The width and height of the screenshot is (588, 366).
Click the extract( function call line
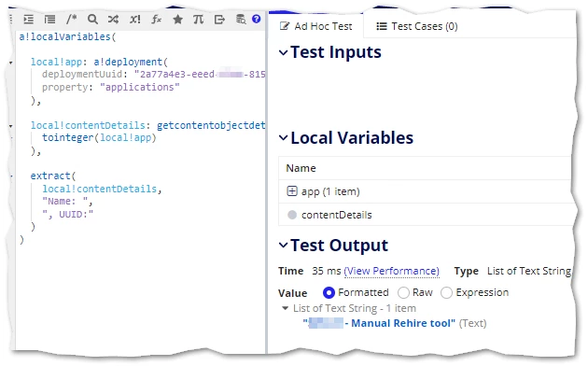53,176
